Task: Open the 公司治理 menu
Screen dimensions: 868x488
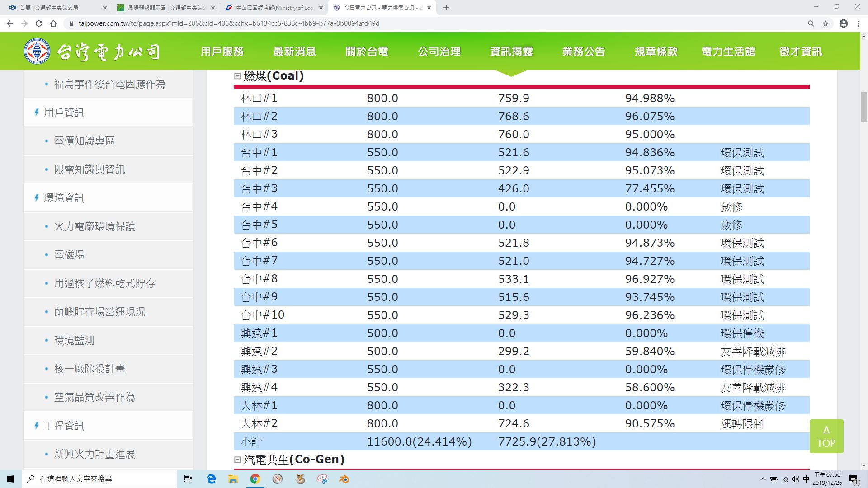Action: (x=439, y=52)
